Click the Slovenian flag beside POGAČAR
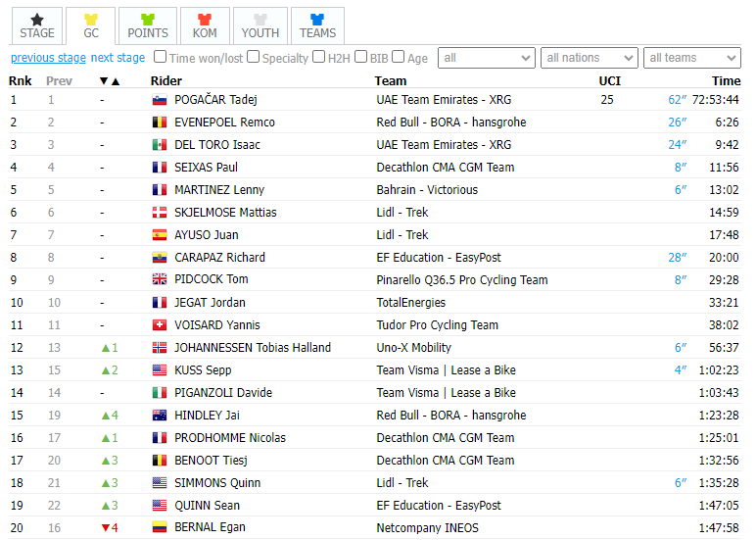 pyautogui.click(x=160, y=100)
